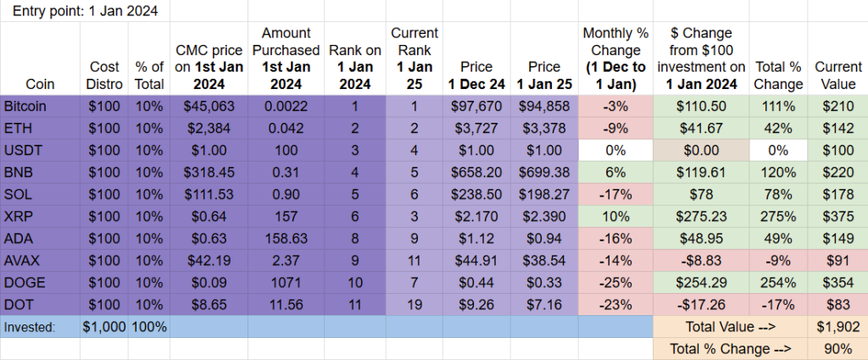868x360 pixels.
Task: Click the 'Cost Distro' column header
Action: click(103, 75)
